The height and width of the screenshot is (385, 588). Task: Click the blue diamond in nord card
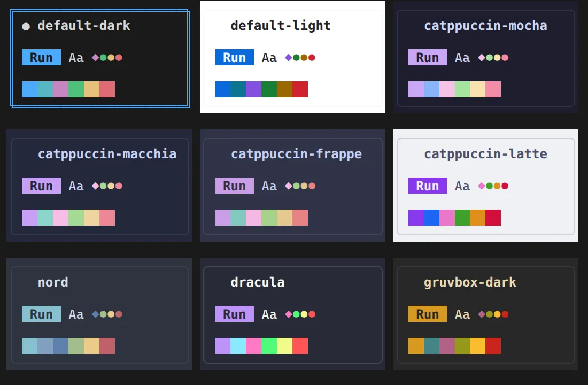tap(95, 314)
